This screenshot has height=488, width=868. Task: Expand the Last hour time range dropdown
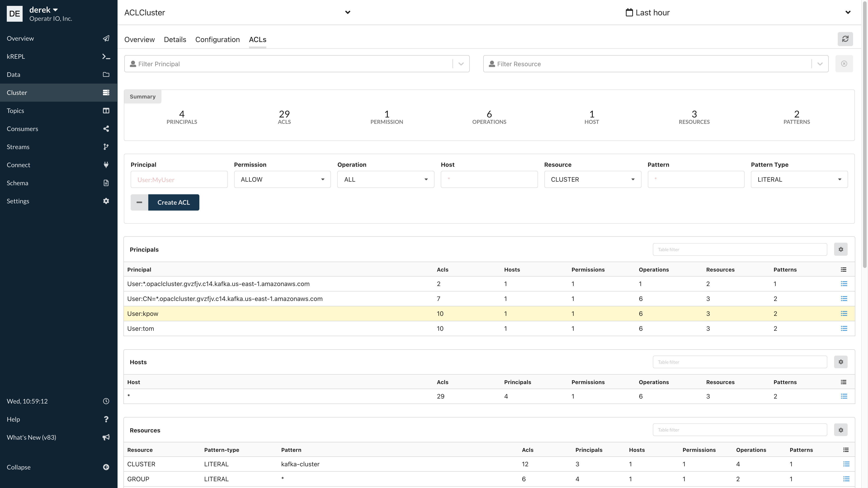848,12
